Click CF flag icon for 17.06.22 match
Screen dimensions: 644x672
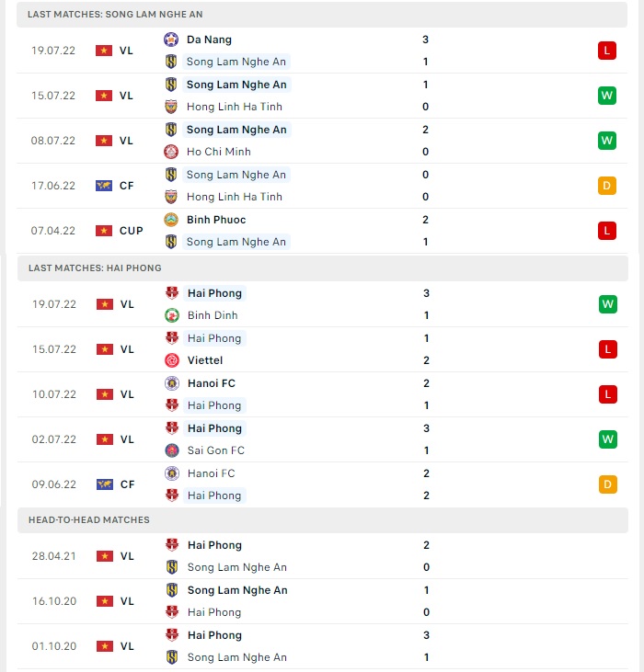tap(104, 186)
